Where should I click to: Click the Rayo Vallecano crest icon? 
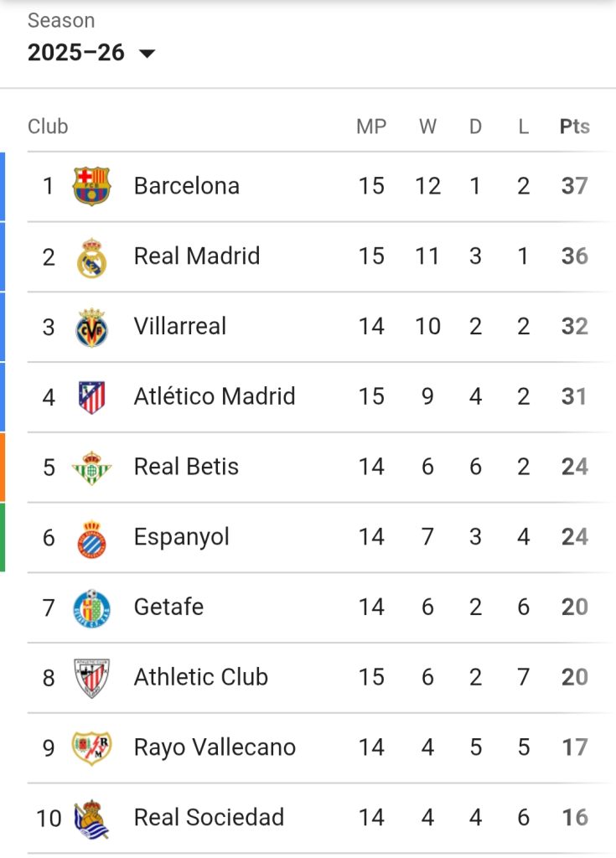(91, 747)
